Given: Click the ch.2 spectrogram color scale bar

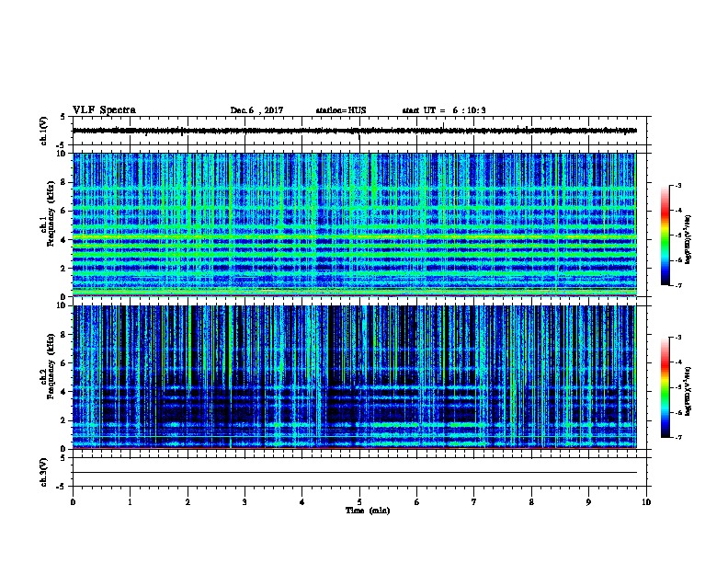Looking at the screenshot, I should [665, 387].
